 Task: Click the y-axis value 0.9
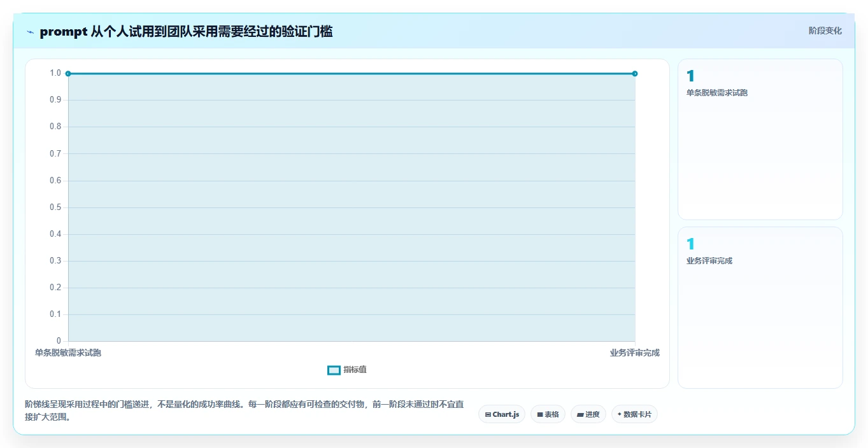pyautogui.click(x=55, y=100)
